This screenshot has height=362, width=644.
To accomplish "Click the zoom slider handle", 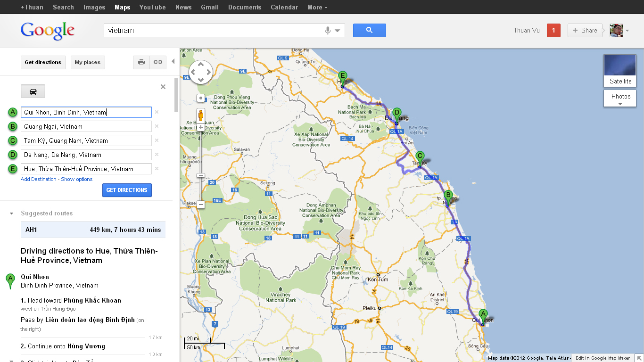I will click(201, 175).
